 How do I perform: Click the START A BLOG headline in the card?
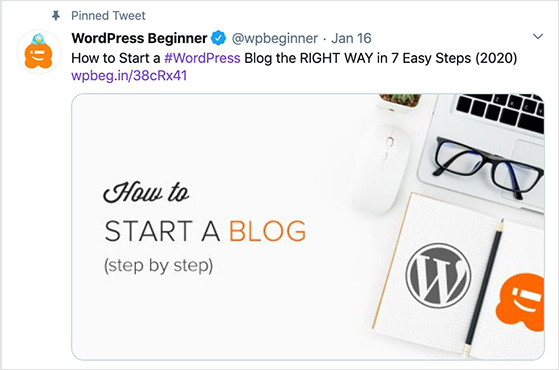coord(205,231)
